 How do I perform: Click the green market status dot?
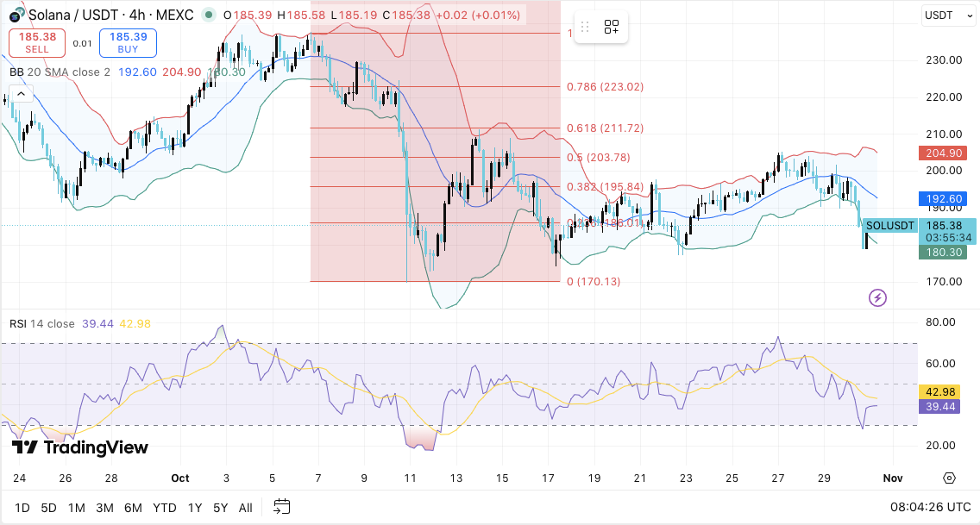210,15
